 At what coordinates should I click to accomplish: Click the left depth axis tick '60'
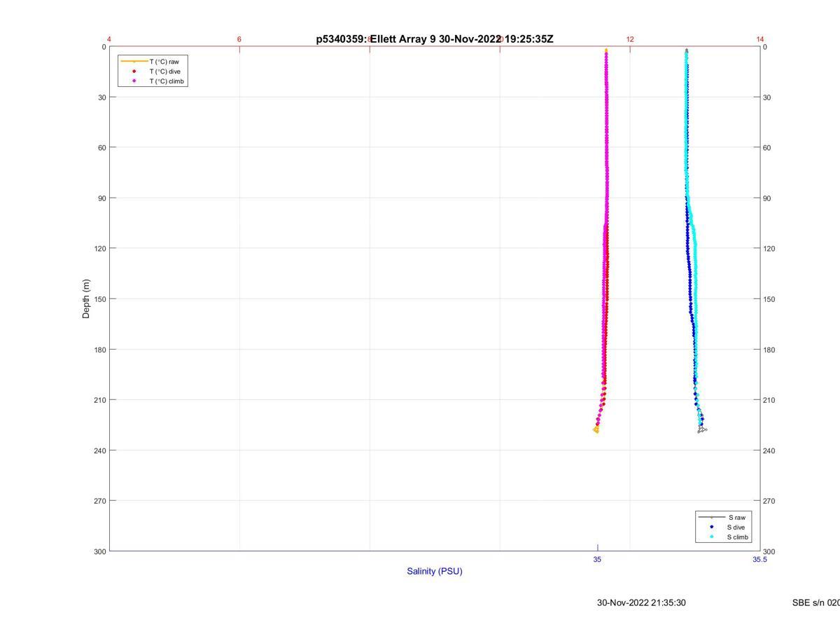point(102,148)
